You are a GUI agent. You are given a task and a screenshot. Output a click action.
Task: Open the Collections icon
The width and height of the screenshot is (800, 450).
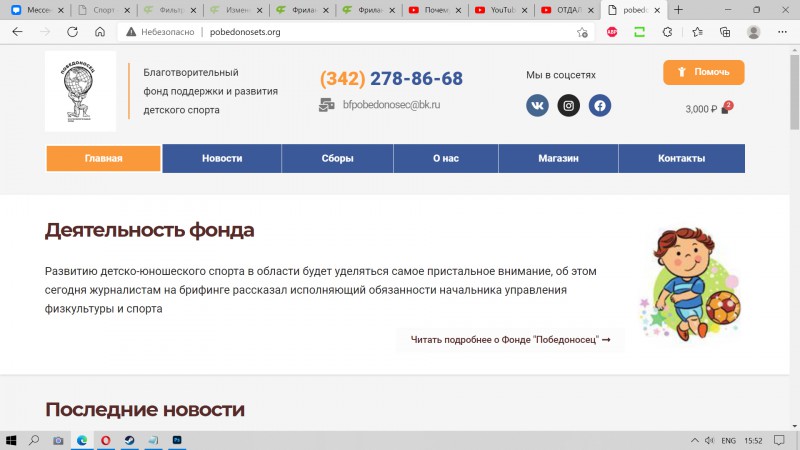[725, 32]
